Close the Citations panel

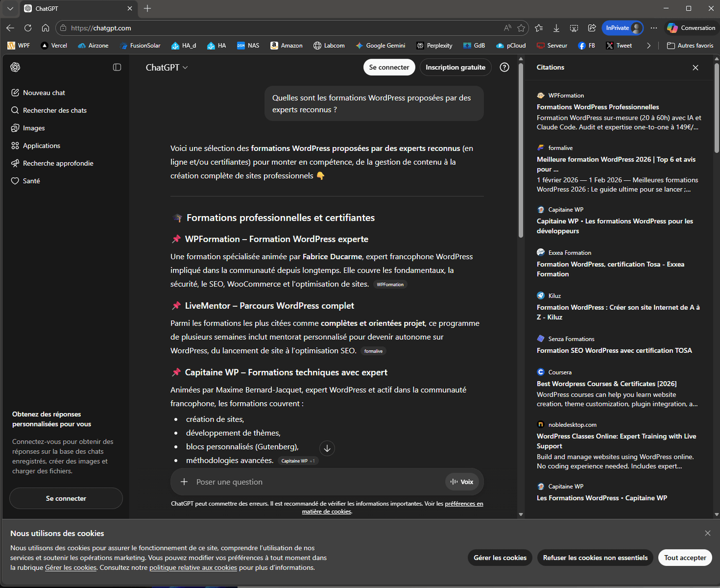click(x=695, y=67)
